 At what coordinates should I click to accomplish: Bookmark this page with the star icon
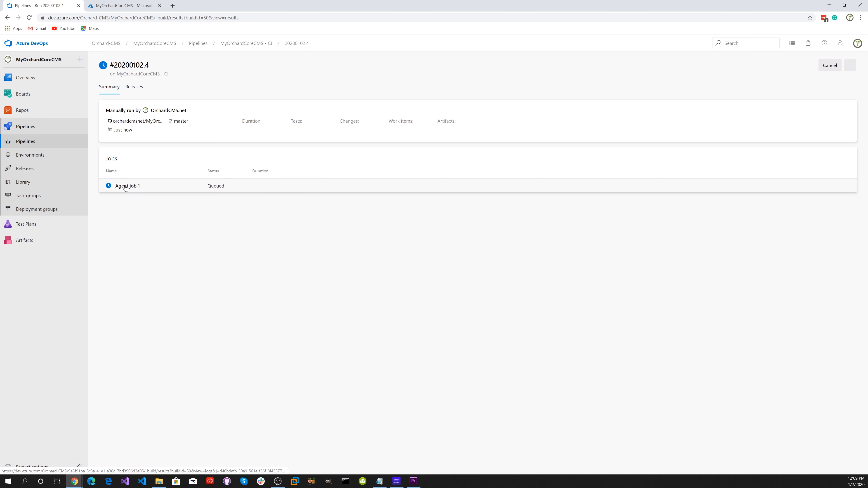(810, 18)
